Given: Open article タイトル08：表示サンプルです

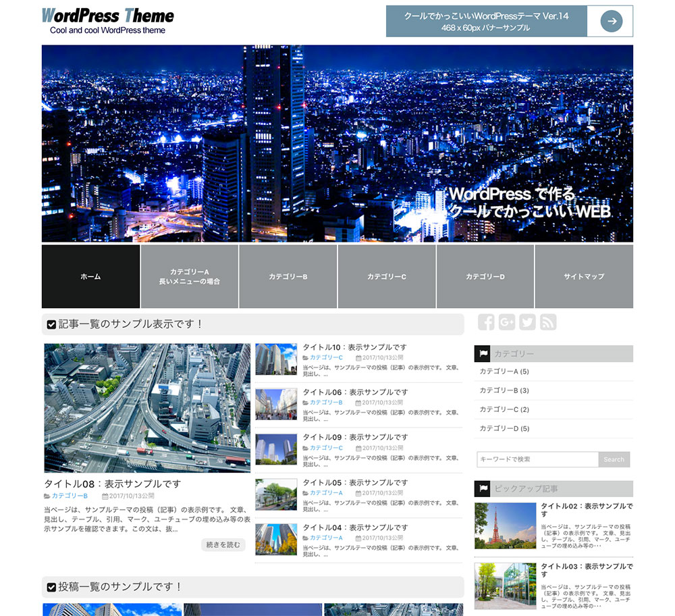Looking at the screenshot, I should tap(112, 484).
